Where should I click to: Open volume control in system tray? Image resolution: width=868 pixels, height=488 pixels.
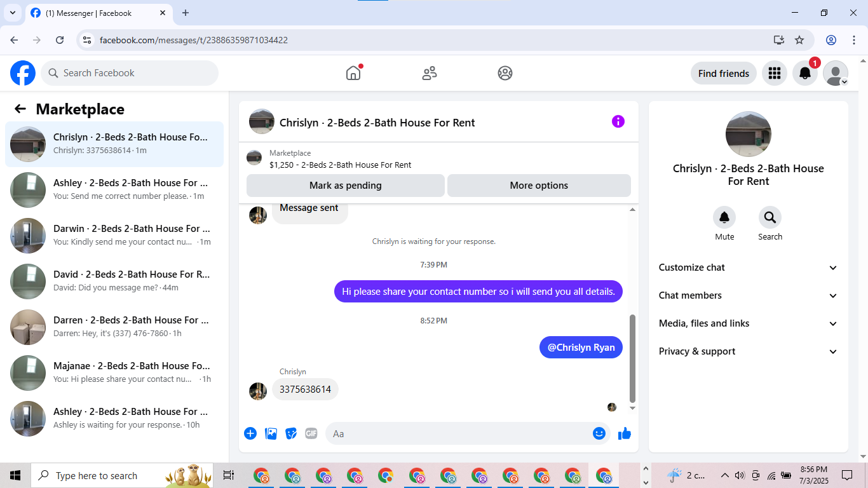(740, 475)
